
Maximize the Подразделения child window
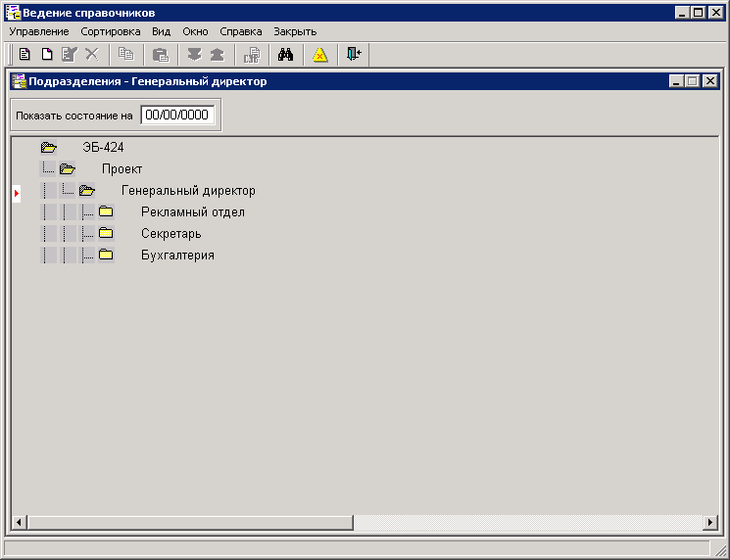coord(693,81)
